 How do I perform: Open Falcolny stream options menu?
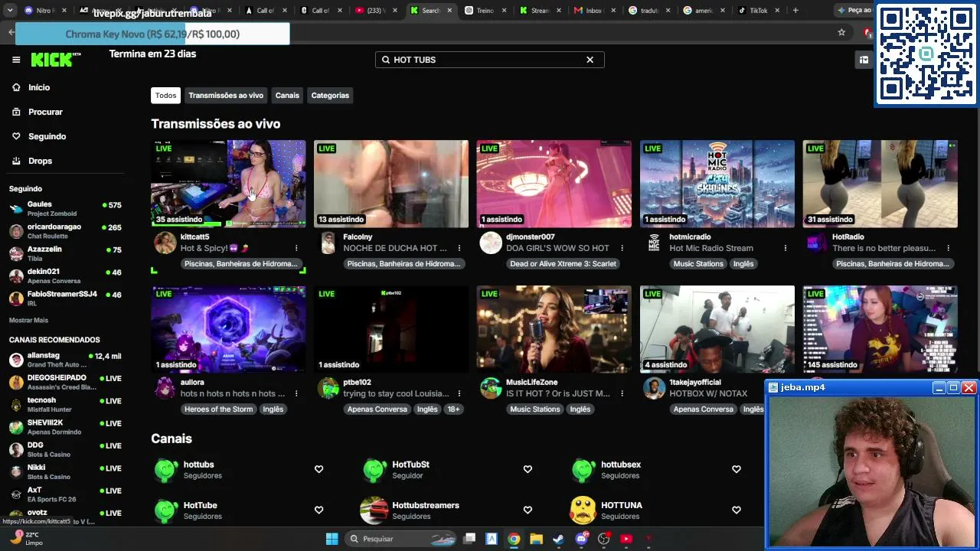(459, 248)
